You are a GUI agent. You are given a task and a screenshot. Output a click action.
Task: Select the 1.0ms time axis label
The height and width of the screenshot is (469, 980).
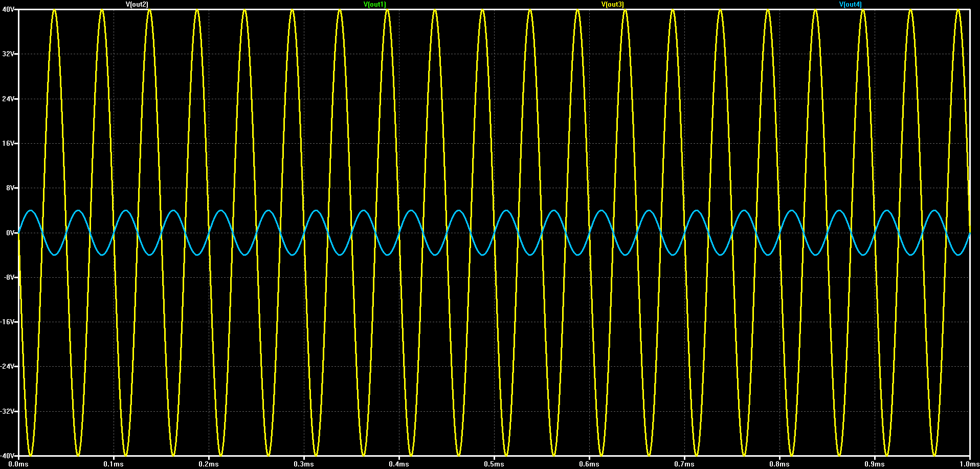pos(969,464)
